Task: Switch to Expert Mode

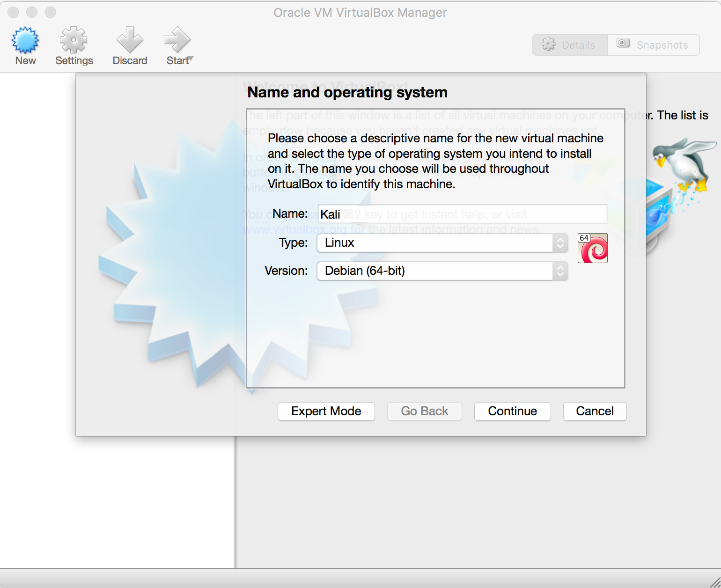Action: [326, 412]
